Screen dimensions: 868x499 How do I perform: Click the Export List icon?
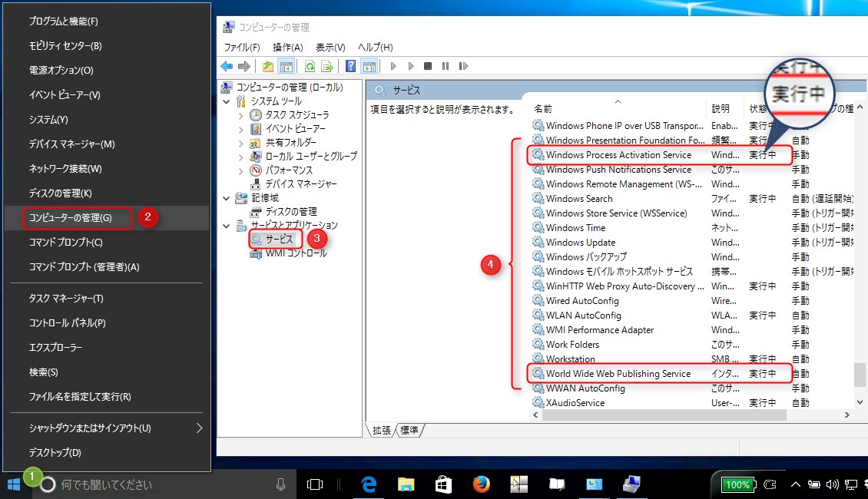coord(326,65)
